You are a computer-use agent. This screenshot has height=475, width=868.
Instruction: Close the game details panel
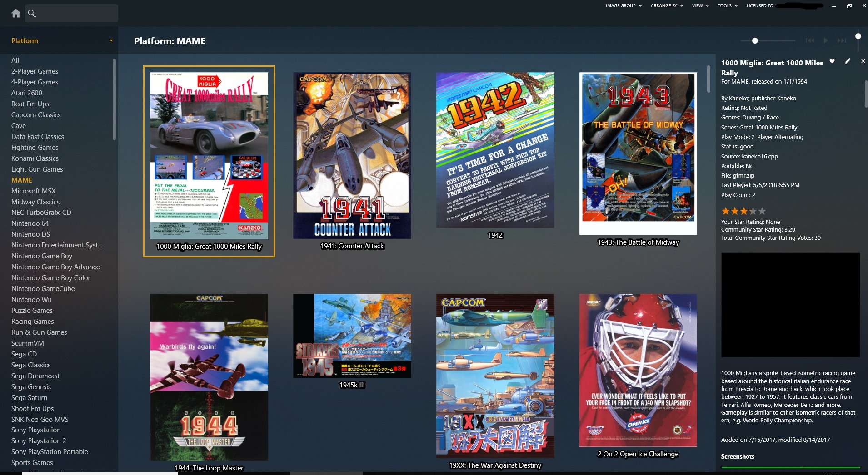point(863,61)
